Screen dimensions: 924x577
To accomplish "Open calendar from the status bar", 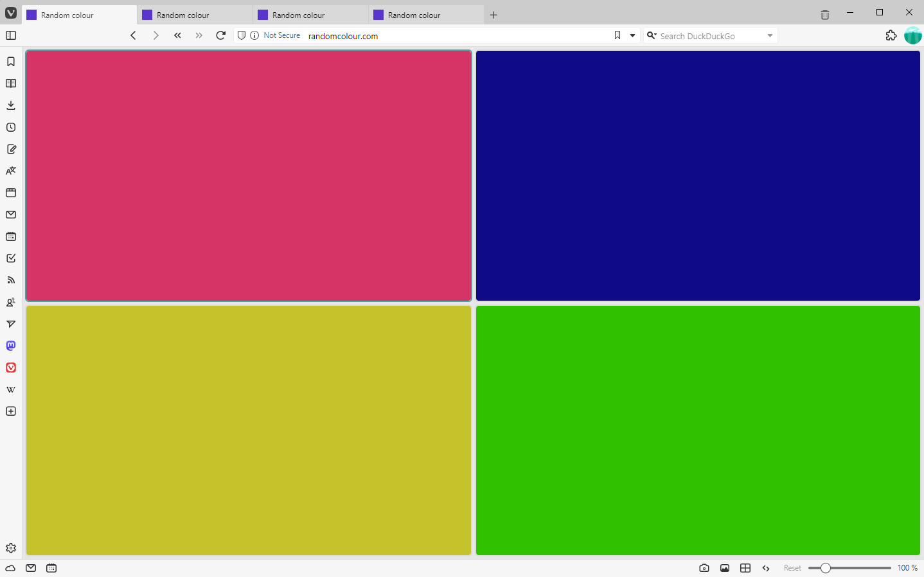I will click(51, 568).
